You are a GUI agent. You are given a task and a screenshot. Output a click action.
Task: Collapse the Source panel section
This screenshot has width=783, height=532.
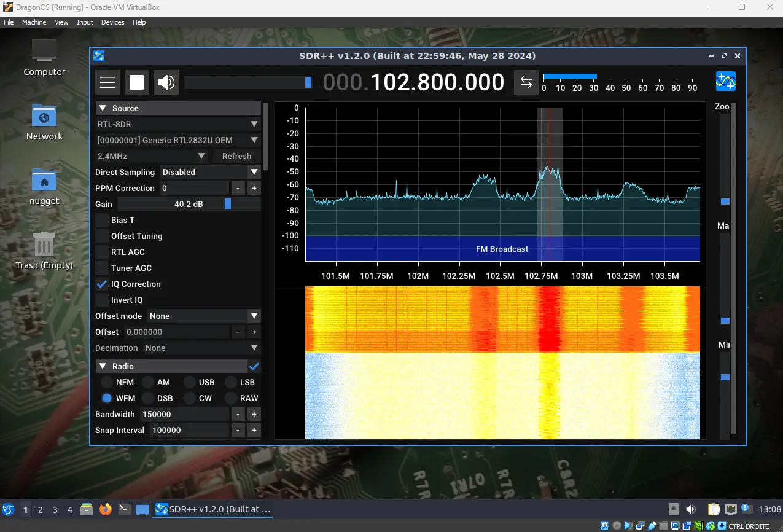coord(102,108)
